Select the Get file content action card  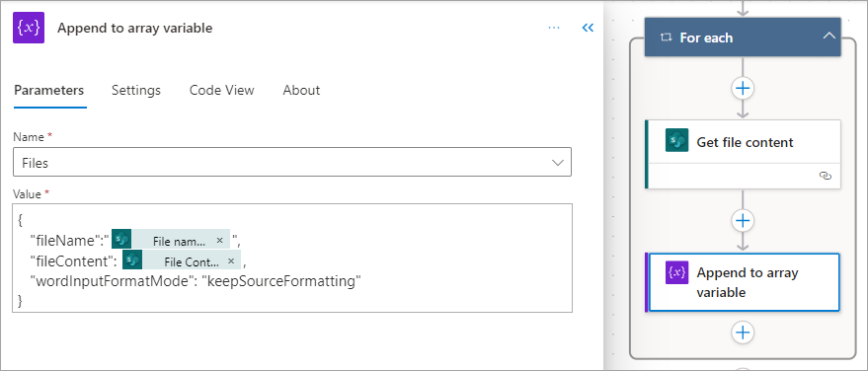[743, 154]
